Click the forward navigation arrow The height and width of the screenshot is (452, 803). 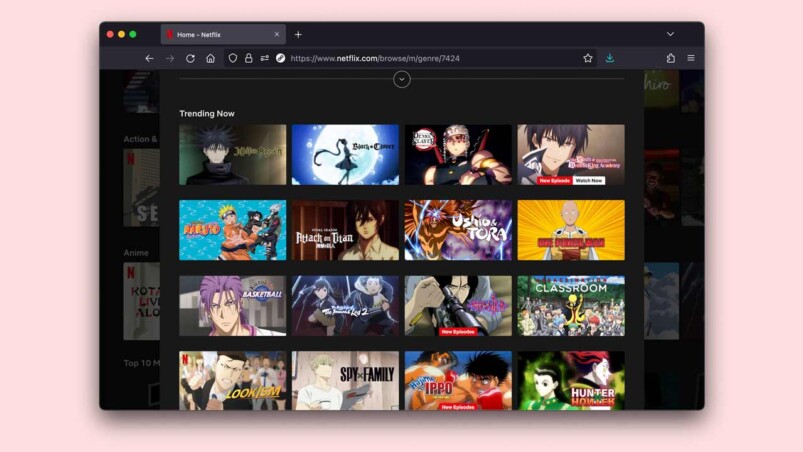tap(170, 58)
